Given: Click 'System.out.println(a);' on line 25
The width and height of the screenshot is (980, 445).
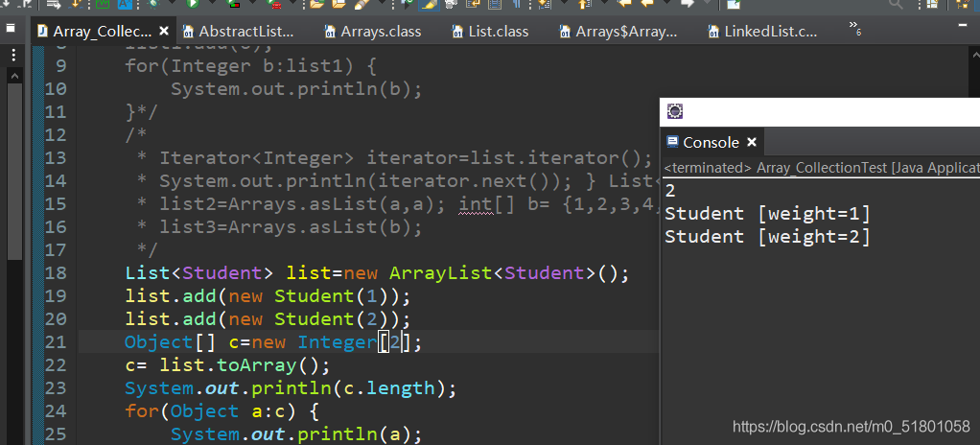Looking at the screenshot, I should [296, 434].
